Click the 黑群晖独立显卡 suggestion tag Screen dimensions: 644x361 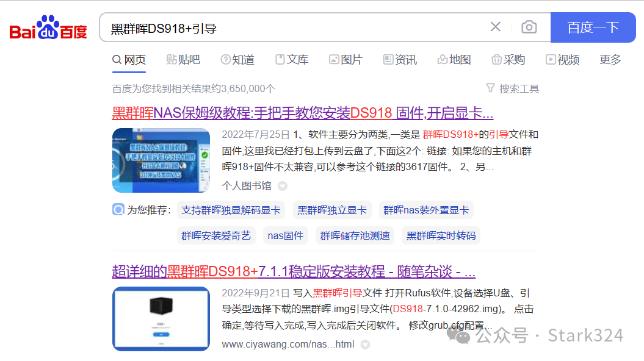click(x=332, y=210)
